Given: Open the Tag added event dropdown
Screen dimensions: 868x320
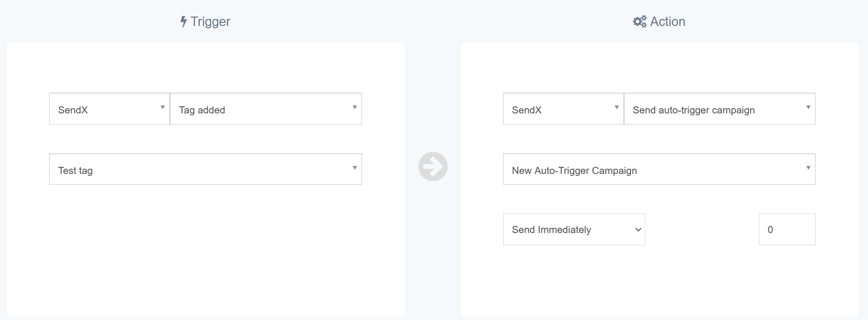Looking at the screenshot, I should point(266,109).
